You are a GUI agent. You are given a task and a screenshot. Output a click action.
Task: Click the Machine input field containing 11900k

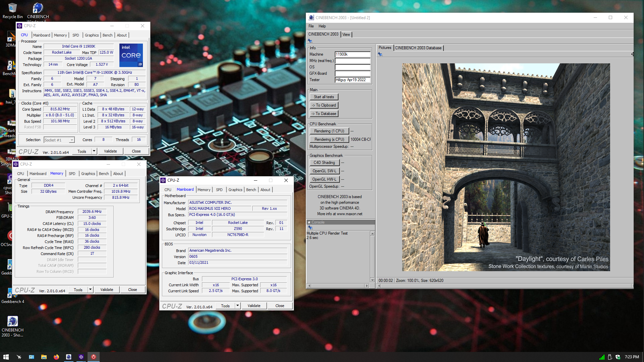click(353, 54)
